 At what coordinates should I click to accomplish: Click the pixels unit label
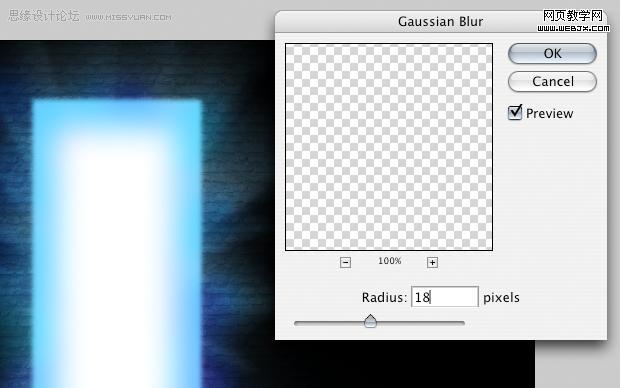[501, 297]
